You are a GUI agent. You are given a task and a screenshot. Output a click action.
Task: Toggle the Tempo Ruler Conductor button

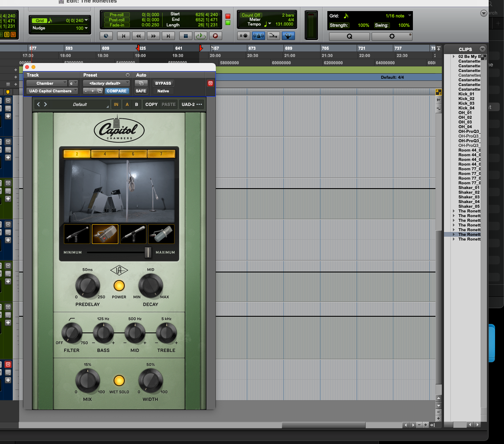point(288,36)
